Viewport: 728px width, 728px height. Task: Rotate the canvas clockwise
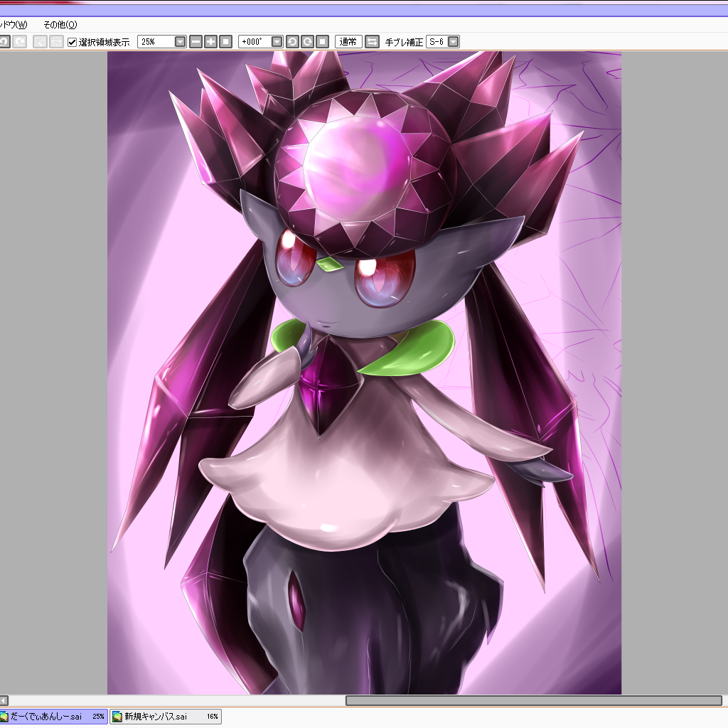pyautogui.click(x=307, y=42)
